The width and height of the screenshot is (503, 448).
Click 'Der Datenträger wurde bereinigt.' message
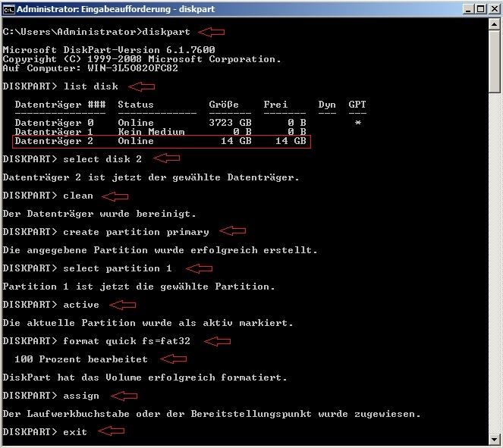click(x=99, y=214)
